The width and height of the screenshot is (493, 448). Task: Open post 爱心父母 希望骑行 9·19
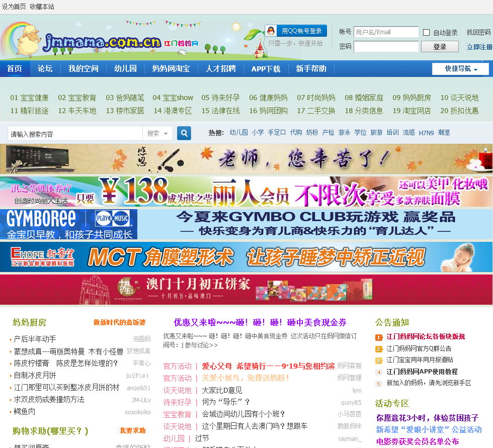(x=268, y=367)
